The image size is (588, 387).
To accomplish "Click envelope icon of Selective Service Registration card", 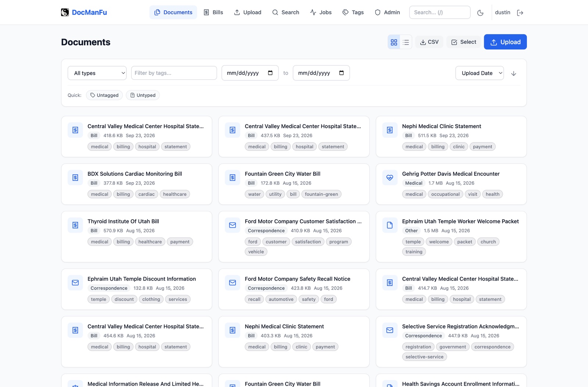I will [x=390, y=330].
